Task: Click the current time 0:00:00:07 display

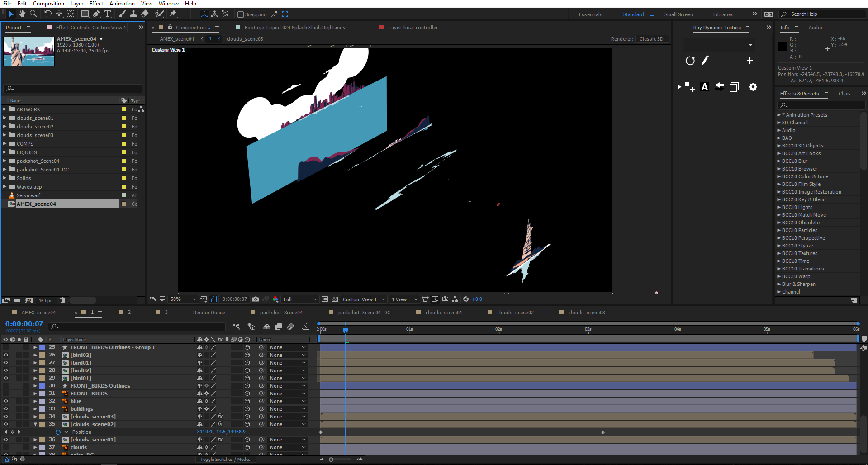Action: 24,324
